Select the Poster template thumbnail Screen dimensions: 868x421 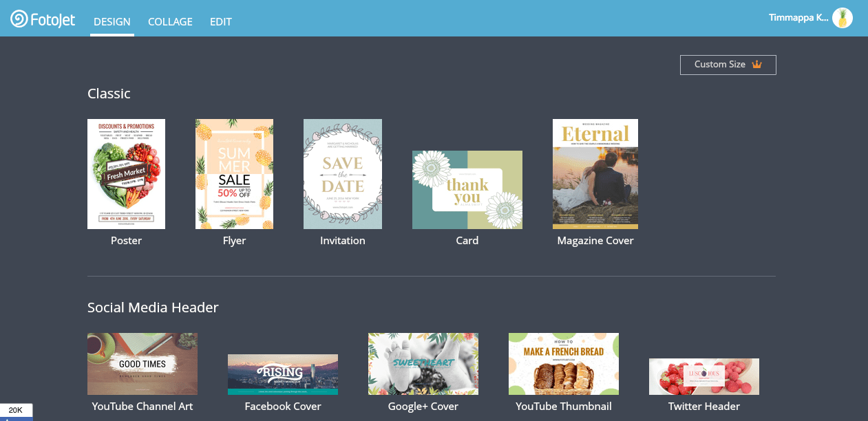[x=126, y=174]
